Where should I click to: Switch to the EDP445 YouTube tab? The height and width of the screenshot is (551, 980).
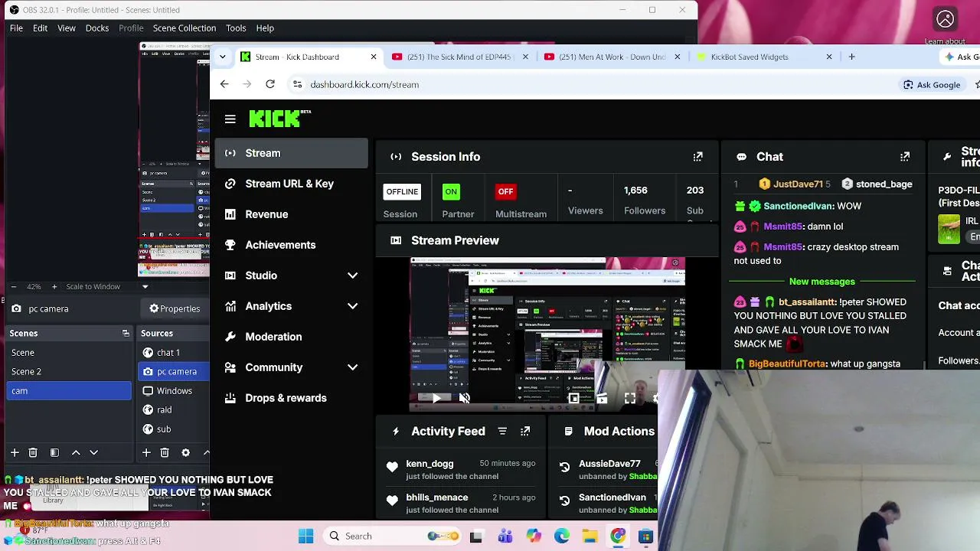[x=459, y=57]
